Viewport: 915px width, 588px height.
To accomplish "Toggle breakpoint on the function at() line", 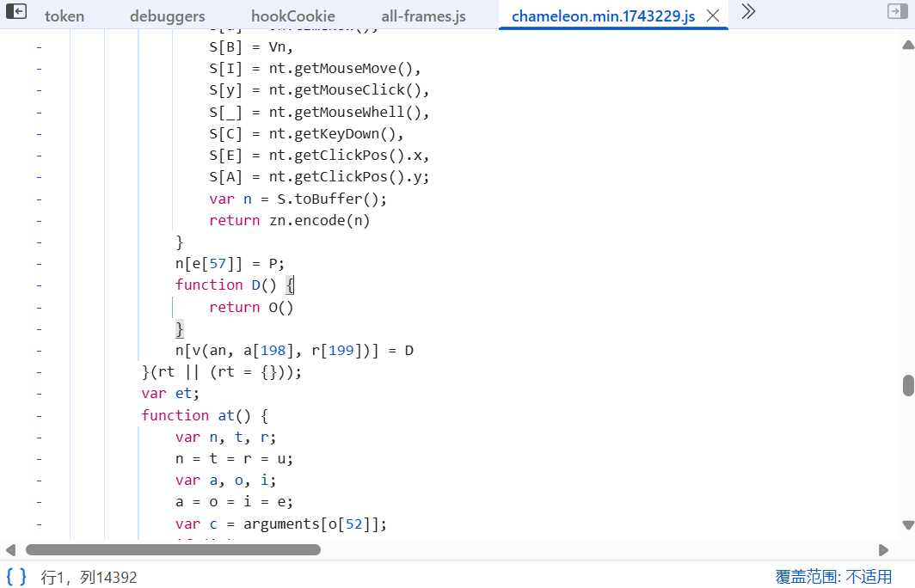I will tap(39, 415).
